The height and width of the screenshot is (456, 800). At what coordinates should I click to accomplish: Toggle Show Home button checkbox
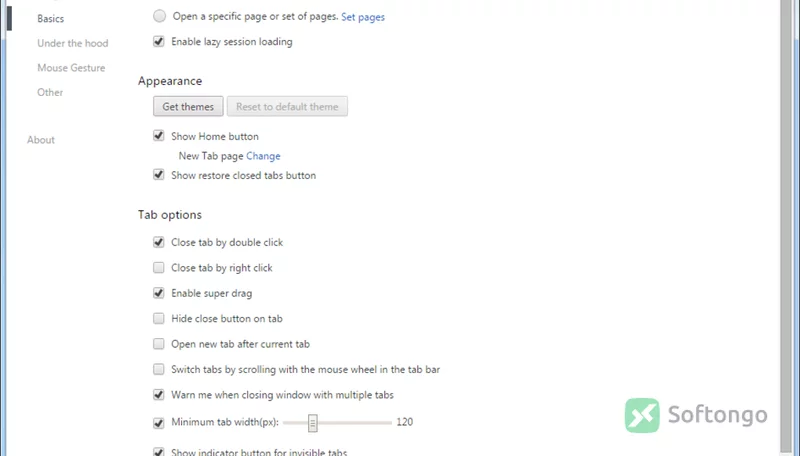tap(159, 136)
